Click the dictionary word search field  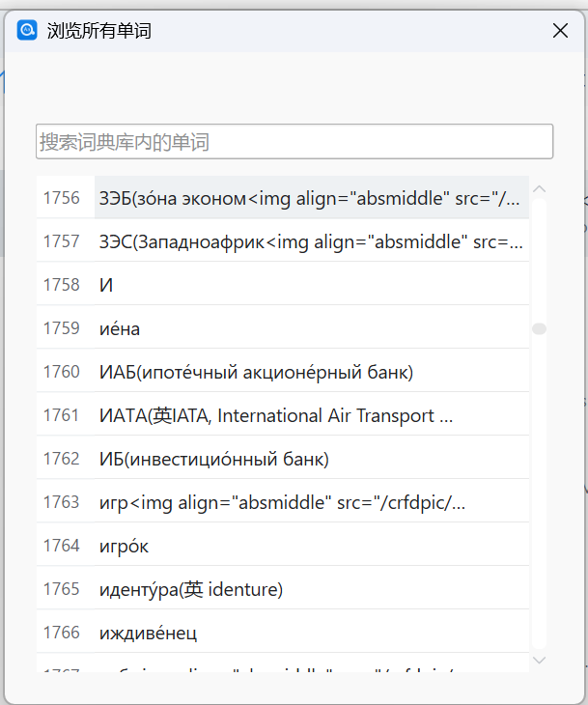click(x=294, y=142)
